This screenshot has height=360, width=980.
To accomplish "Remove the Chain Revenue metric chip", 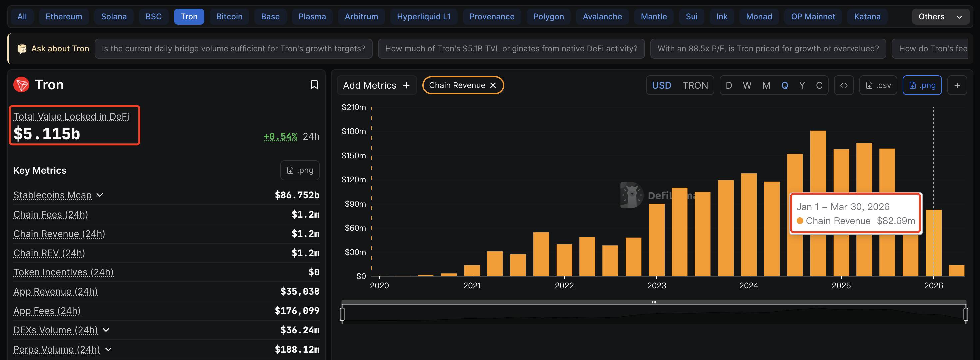I will 493,85.
